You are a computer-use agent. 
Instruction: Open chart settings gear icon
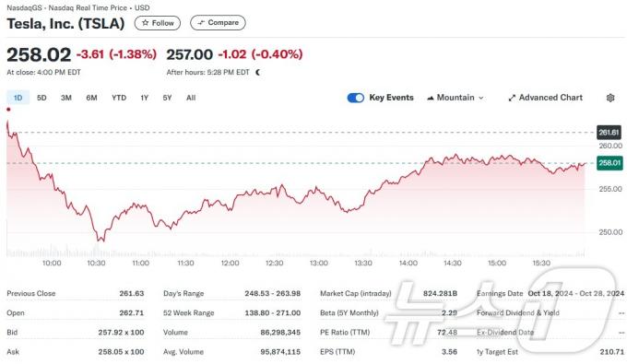[610, 98]
